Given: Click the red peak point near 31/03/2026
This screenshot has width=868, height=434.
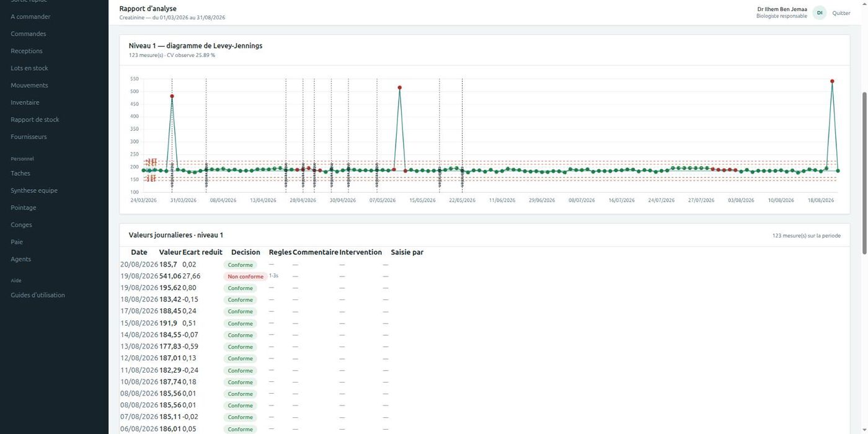Looking at the screenshot, I should [172, 96].
